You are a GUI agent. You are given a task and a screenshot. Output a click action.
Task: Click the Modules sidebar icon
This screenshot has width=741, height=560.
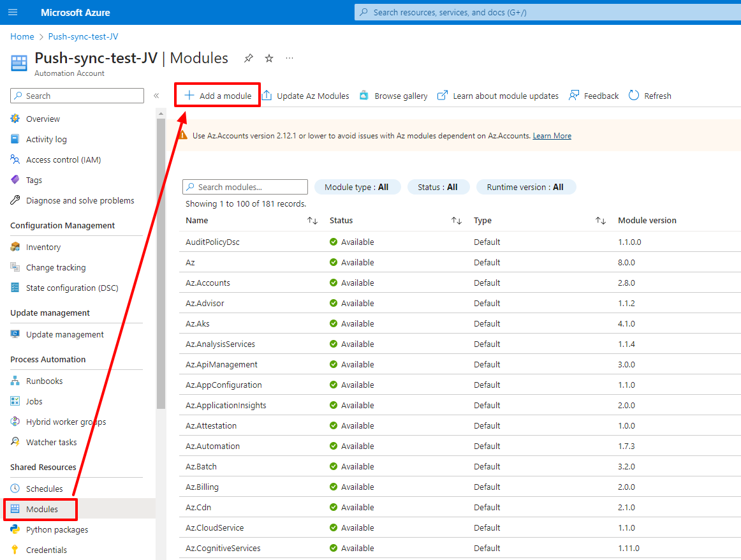point(15,508)
